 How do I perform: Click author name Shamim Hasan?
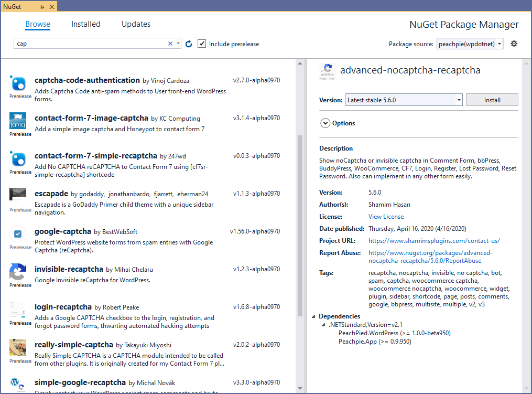pos(389,205)
